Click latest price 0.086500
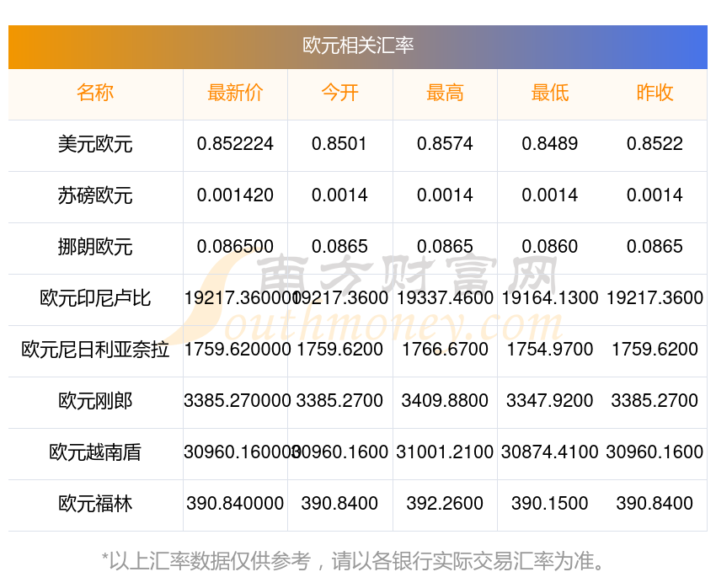 235,247
